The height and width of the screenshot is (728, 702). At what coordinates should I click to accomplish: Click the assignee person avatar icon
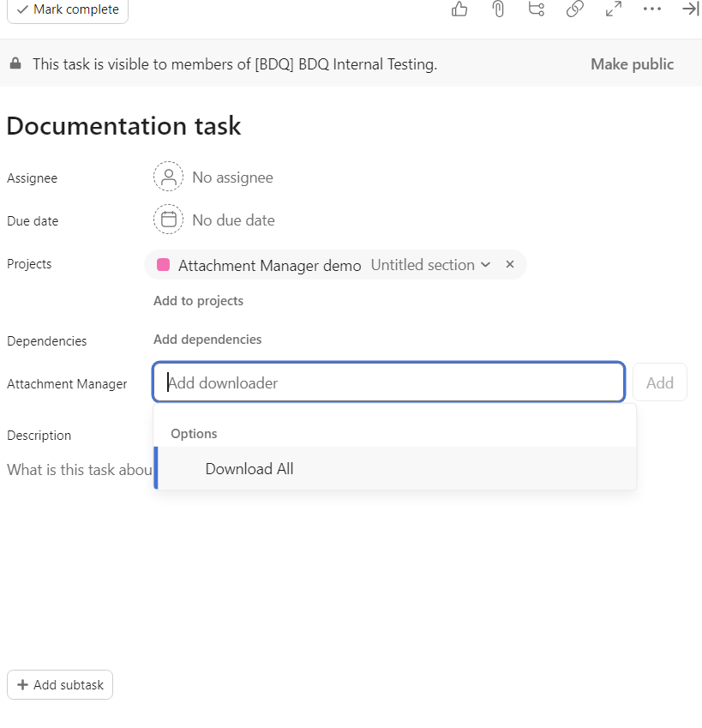(x=169, y=177)
